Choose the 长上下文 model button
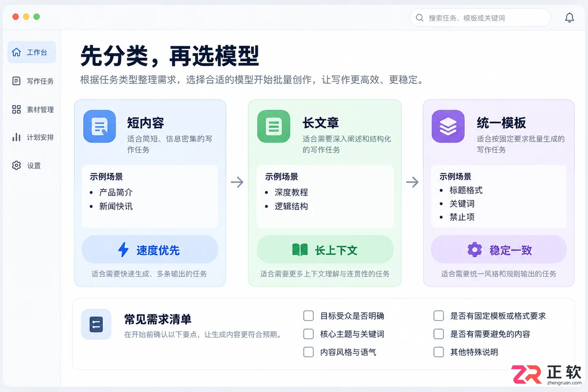Image resolution: width=588 pixels, height=392 pixels. (x=325, y=249)
